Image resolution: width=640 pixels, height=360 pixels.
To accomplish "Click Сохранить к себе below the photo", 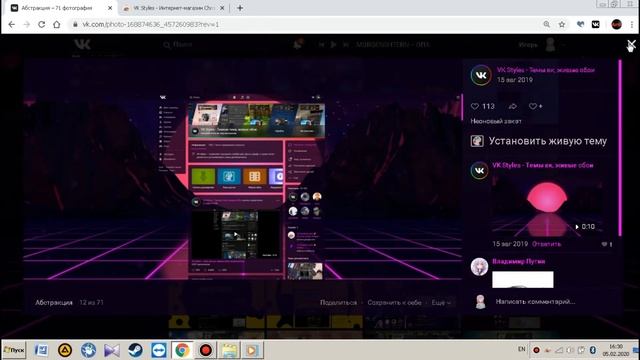I will (394, 302).
